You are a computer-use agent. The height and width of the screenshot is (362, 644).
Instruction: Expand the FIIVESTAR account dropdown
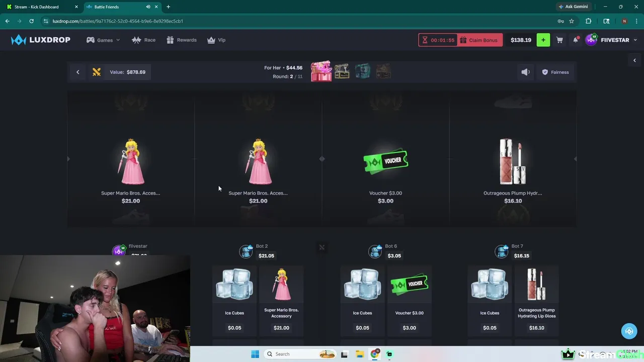(x=635, y=40)
